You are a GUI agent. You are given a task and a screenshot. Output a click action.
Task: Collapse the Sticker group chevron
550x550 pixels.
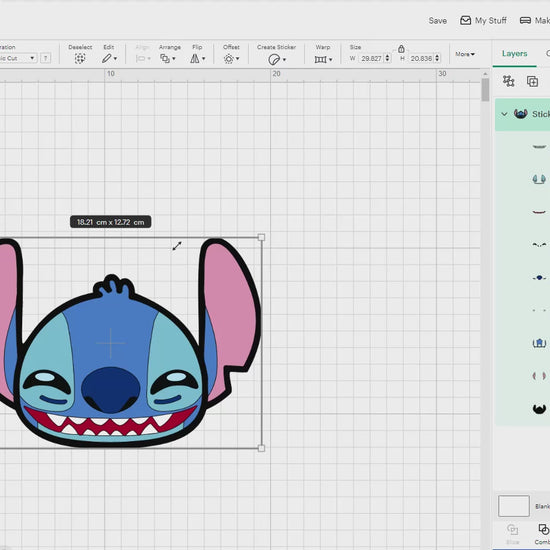(x=504, y=114)
